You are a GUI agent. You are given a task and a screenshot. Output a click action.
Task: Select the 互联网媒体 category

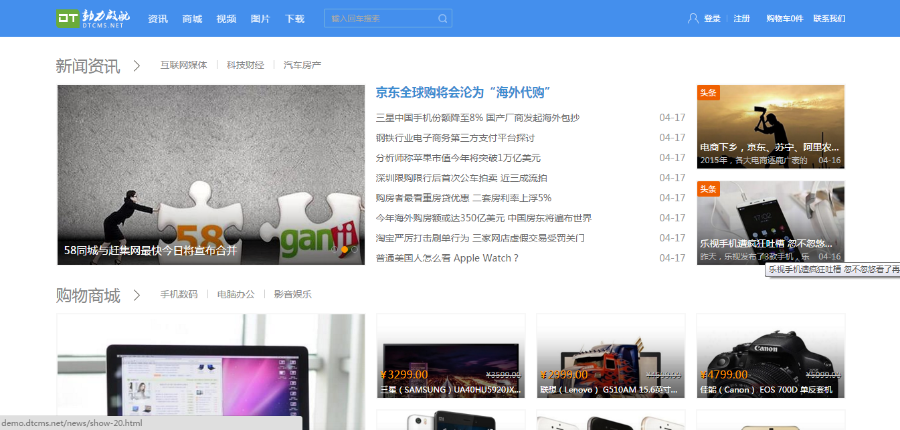[x=184, y=65]
